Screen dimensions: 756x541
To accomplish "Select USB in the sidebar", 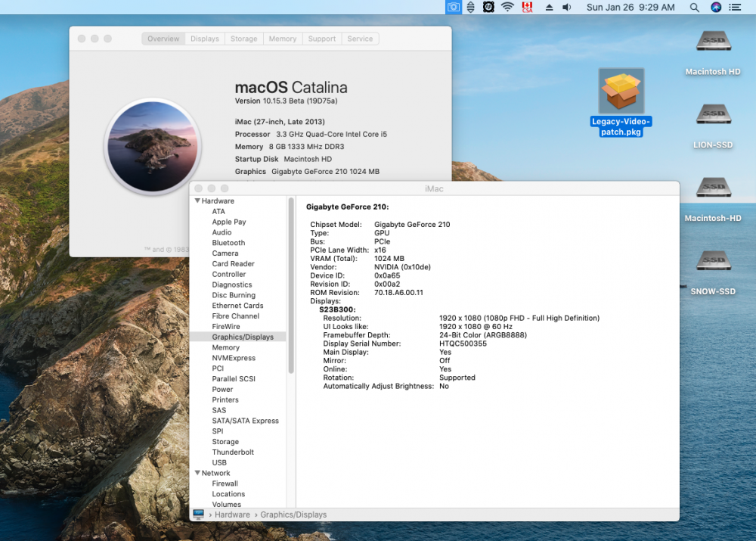I will click(x=219, y=462).
